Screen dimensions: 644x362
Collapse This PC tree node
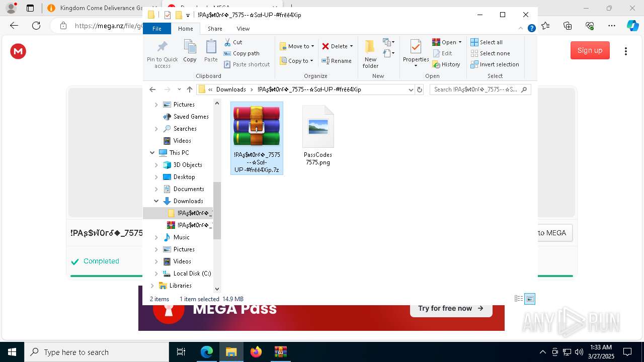pyautogui.click(x=152, y=153)
